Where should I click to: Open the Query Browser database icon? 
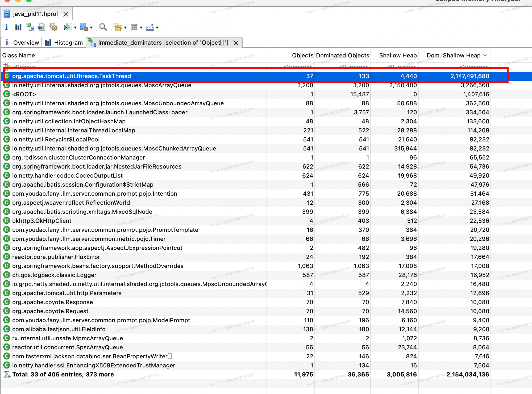[84, 27]
